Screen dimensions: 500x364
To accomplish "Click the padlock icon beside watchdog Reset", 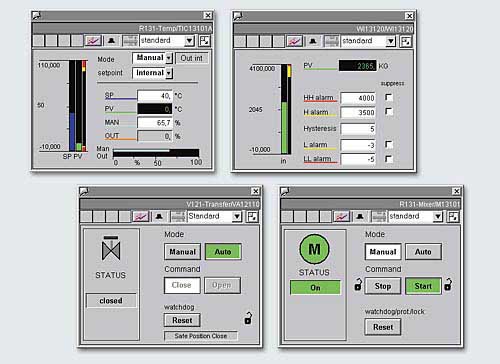I will (x=248, y=319).
